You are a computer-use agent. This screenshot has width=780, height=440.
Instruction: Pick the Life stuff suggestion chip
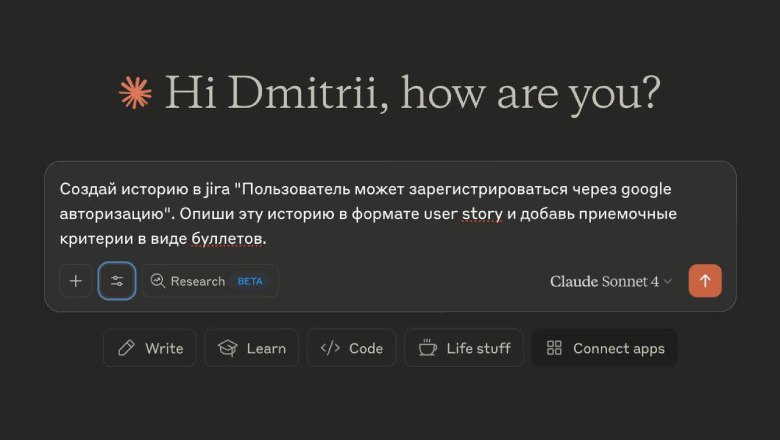click(464, 348)
